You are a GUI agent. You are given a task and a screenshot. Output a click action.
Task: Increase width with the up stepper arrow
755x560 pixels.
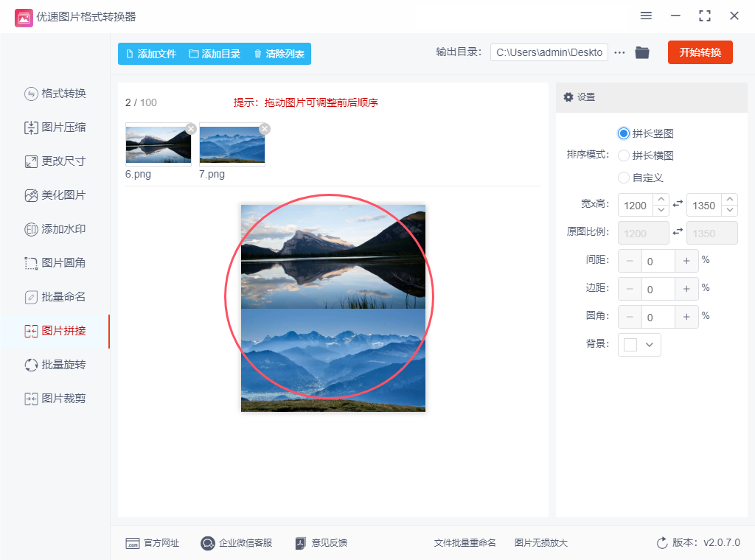click(661, 199)
